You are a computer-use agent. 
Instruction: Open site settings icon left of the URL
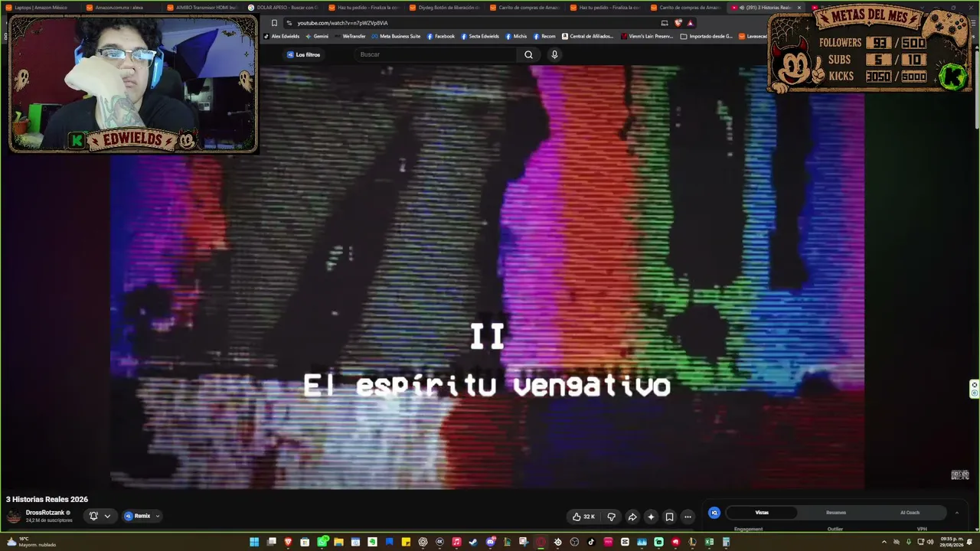click(x=289, y=23)
